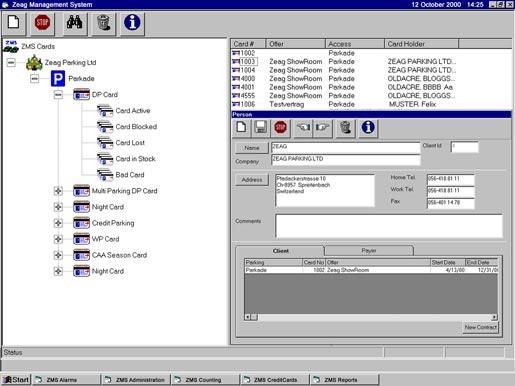Click the WP Card icon
The width and height of the screenshot is (515, 386).
pyautogui.click(x=81, y=239)
